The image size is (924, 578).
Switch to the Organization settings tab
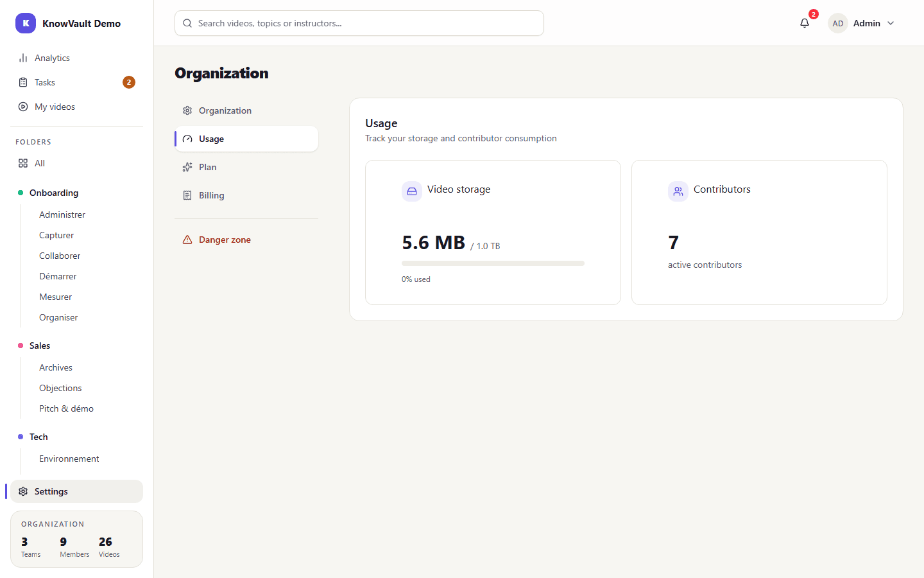pyautogui.click(x=246, y=110)
